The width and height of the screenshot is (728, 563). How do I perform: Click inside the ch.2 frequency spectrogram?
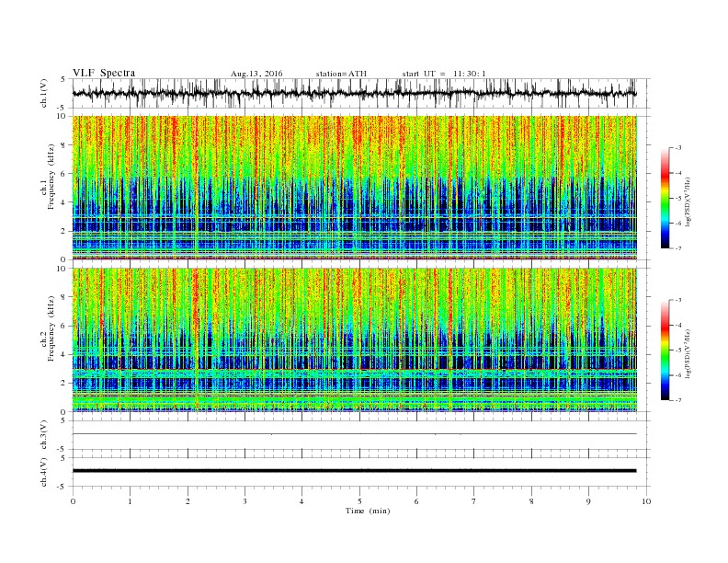(x=354, y=340)
